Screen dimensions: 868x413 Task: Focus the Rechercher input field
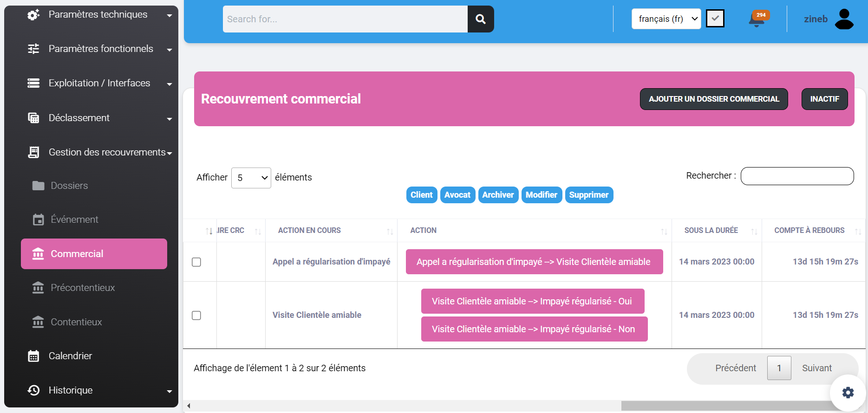(797, 176)
